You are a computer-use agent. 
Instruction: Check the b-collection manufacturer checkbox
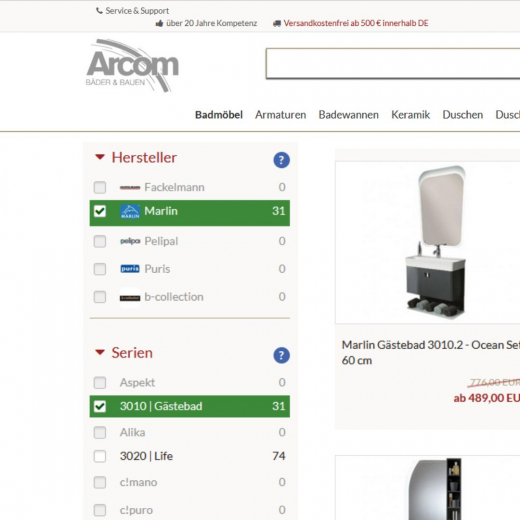click(100, 297)
